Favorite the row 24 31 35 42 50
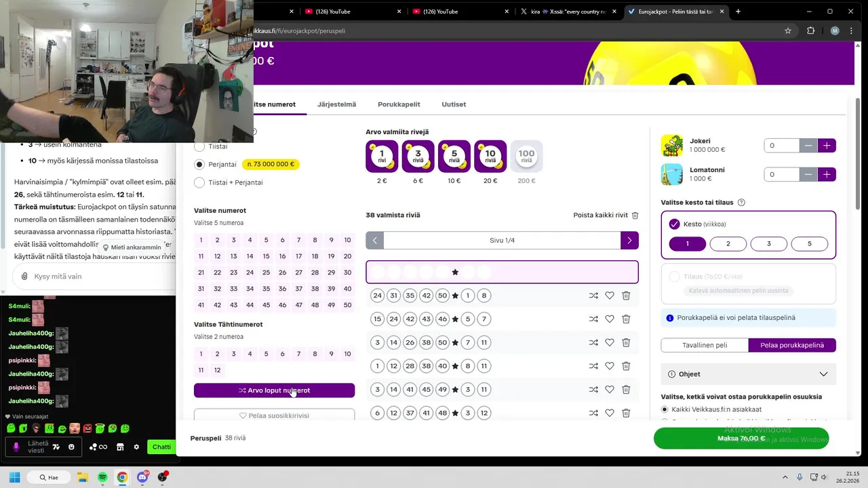Image resolution: width=868 pixels, height=488 pixels. coord(610,296)
